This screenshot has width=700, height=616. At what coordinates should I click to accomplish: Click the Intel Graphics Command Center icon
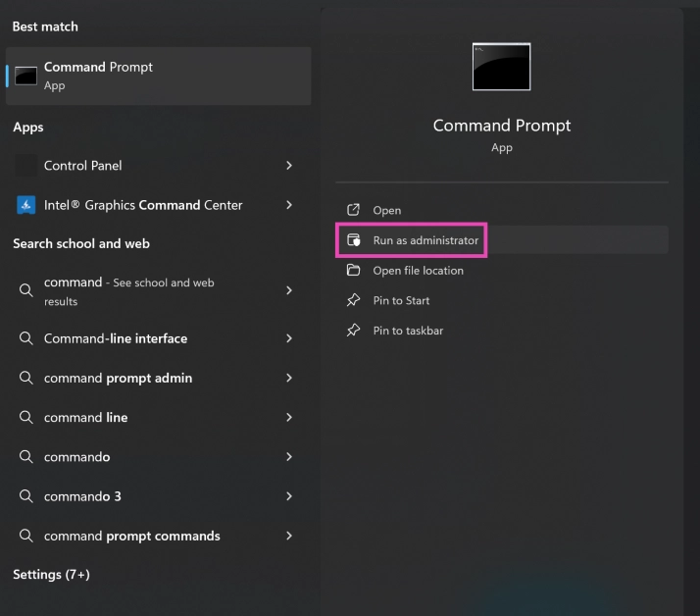[x=26, y=205]
